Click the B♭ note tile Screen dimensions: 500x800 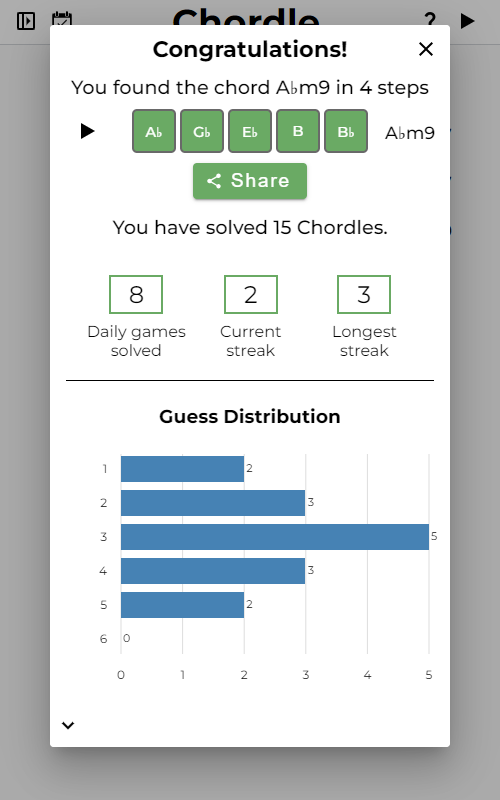[346, 131]
